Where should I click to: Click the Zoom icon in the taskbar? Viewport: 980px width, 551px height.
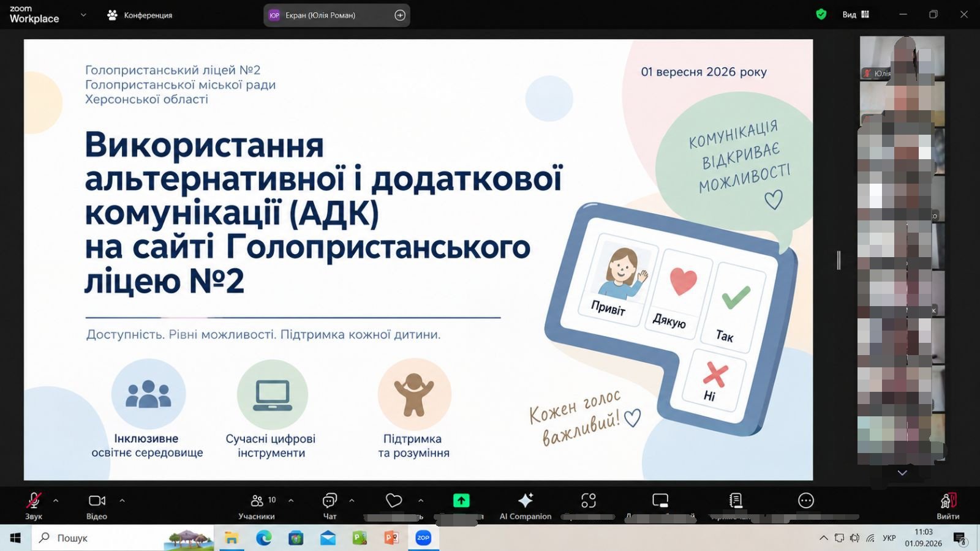(x=423, y=538)
